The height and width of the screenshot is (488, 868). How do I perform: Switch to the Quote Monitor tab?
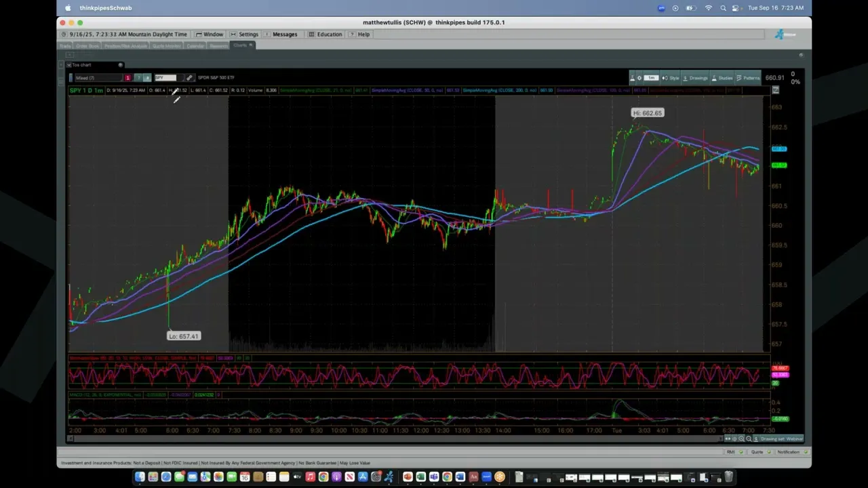coord(167,46)
